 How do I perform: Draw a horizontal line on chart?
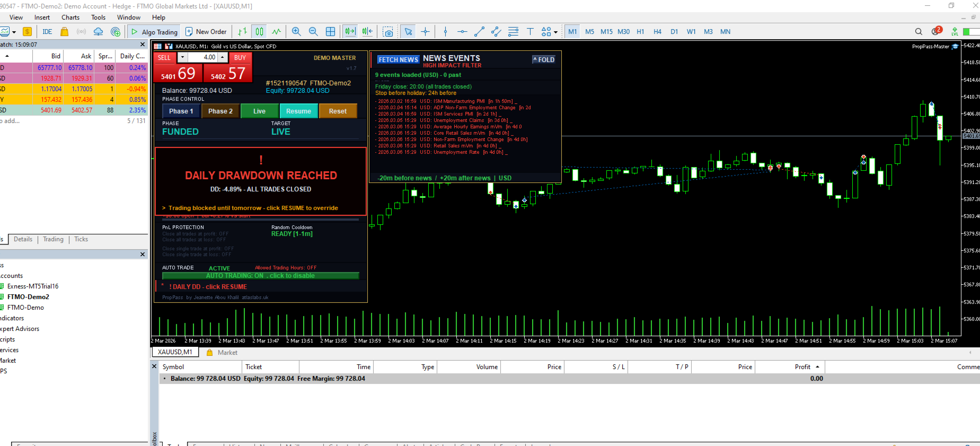pyautogui.click(x=462, y=32)
